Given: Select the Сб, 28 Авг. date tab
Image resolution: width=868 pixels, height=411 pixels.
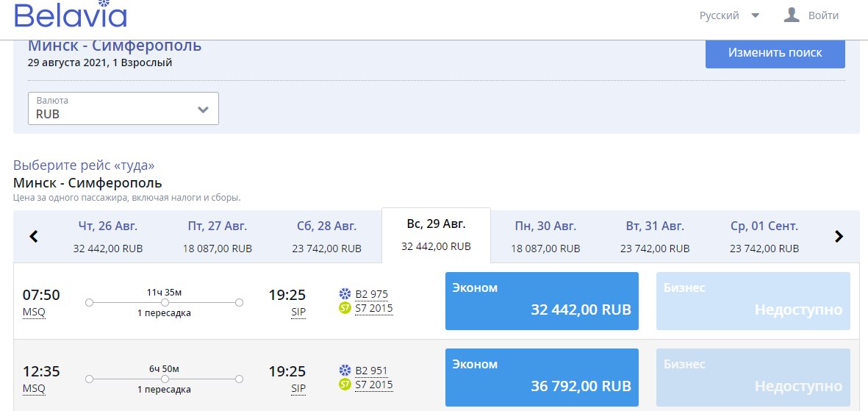Looking at the screenshot, I should [x=326, y=237].
